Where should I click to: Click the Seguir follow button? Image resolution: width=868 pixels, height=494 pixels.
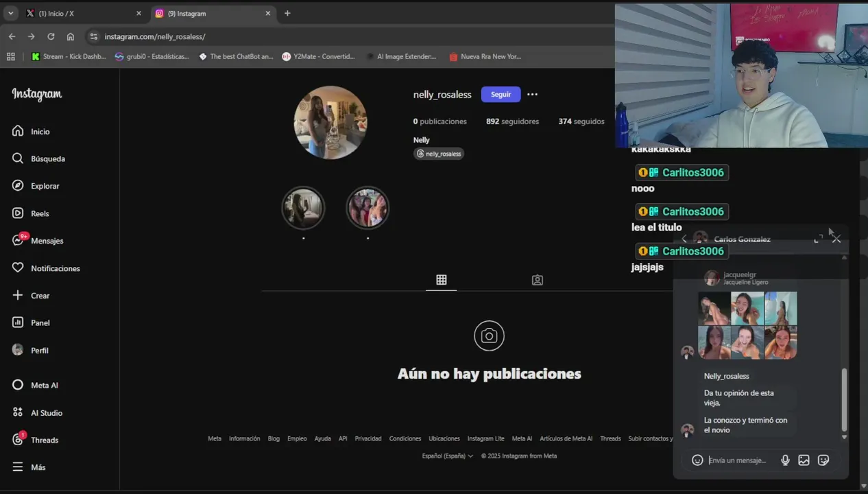pos(501,95)
